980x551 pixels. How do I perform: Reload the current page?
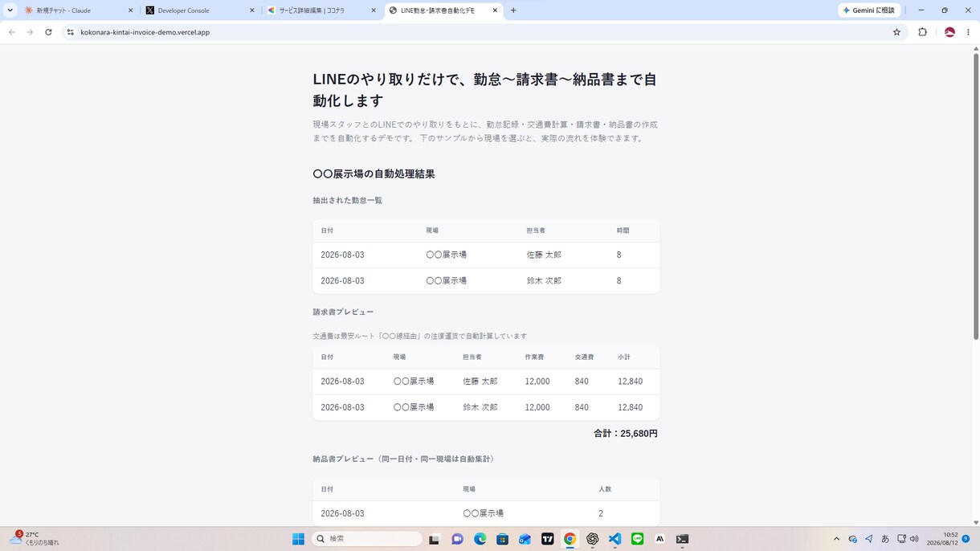(x=48, y=32)
